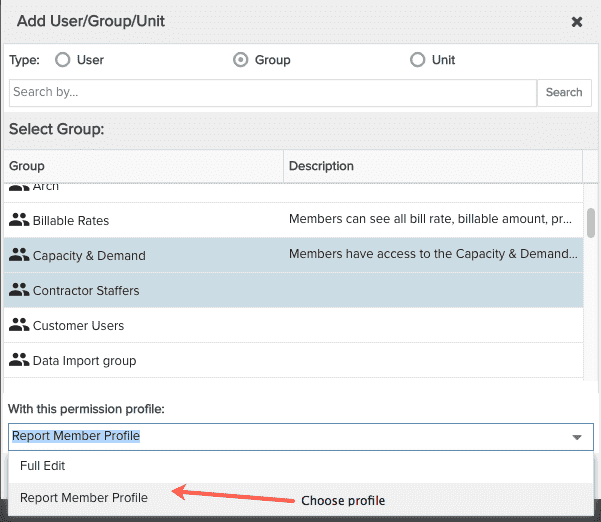Select the Contractor Staffers group name
Screen dimensions: 601x522
tap(86, 291)
